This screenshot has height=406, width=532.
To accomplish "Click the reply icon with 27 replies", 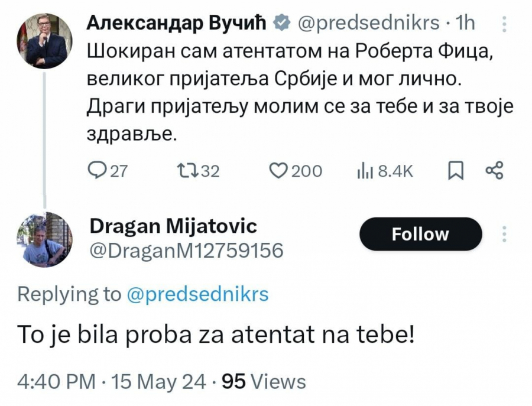I will click(96, 171).
